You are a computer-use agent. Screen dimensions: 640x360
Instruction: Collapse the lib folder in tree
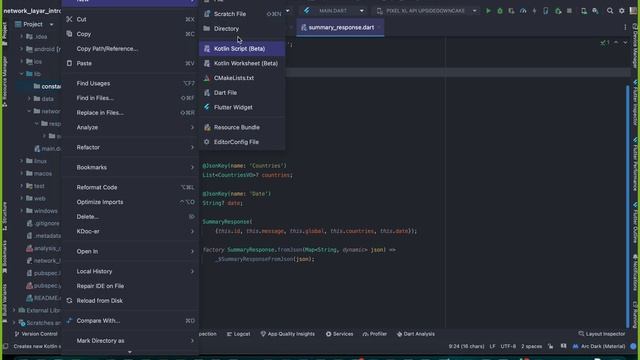22,74
